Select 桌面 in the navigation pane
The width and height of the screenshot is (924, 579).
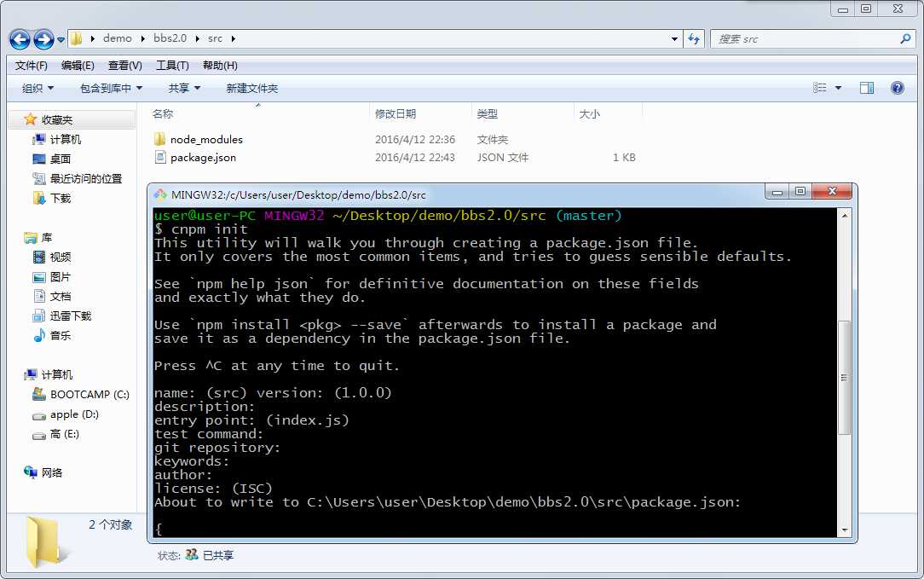click(x=61, y=159)
